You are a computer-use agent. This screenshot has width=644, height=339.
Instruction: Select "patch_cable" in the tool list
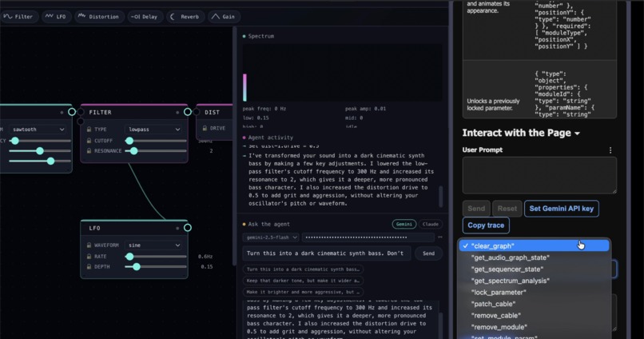(535, 304)
